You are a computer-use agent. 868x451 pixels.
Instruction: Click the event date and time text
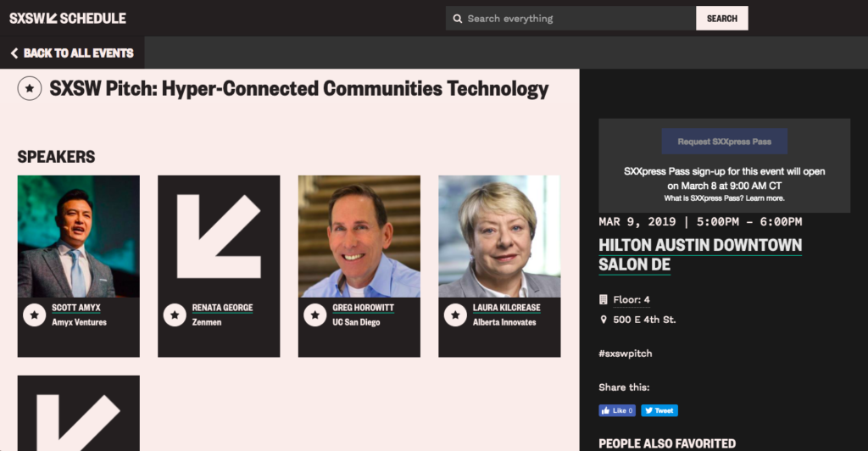tap(700, 222)
